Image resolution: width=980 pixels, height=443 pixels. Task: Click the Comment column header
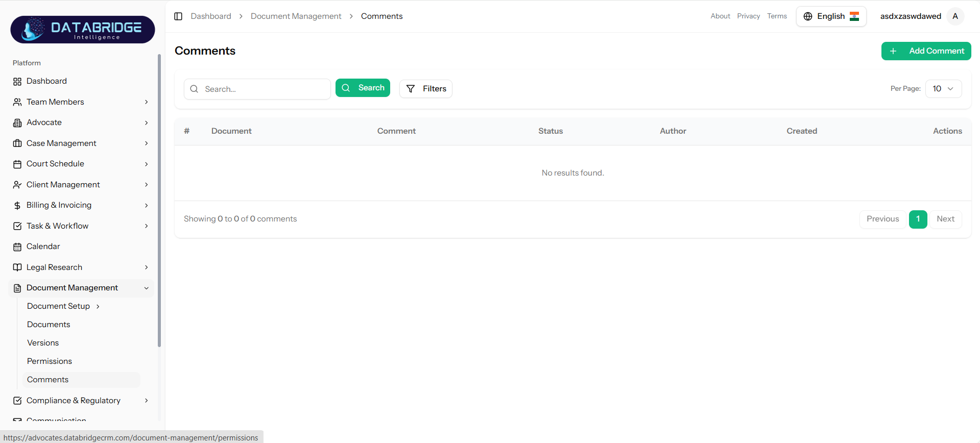tap(396, 131)
